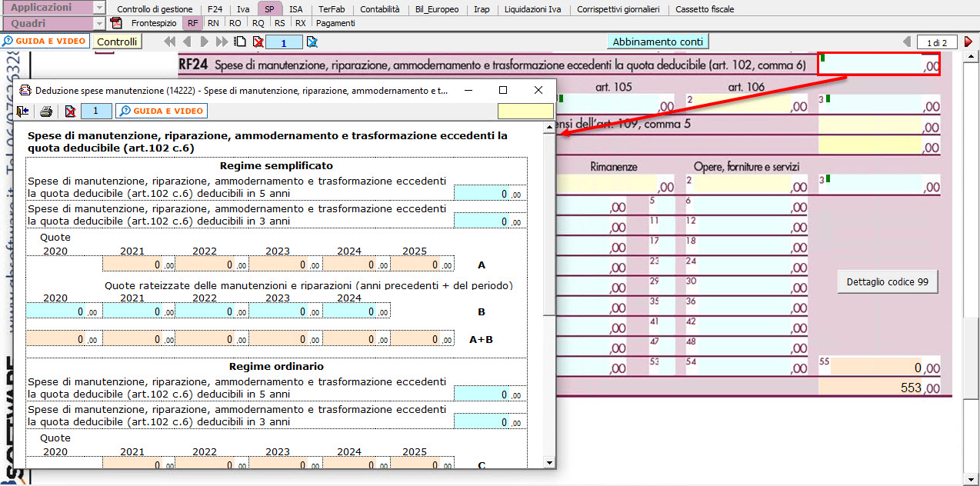
Task: Switch to the F24 tab
Action: point(215,9)
